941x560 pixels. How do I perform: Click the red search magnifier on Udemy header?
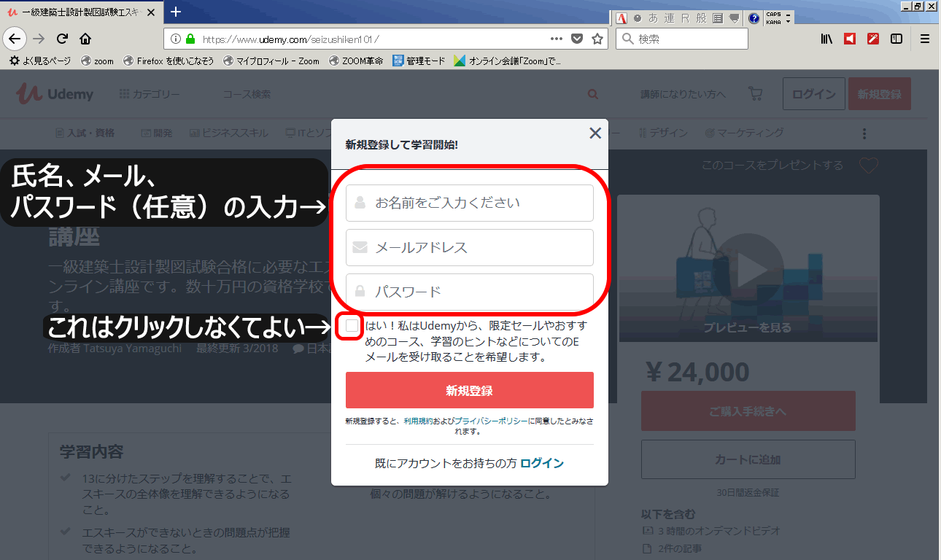pyautogui.click(x=592, y=94)
